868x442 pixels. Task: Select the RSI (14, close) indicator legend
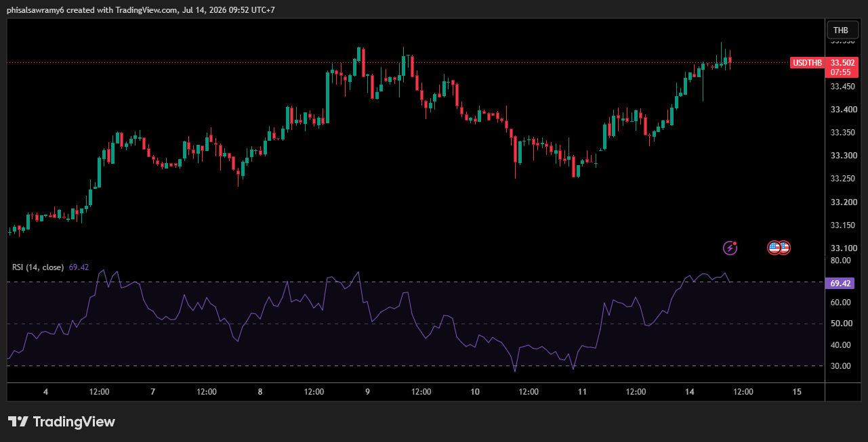[38, 267]
